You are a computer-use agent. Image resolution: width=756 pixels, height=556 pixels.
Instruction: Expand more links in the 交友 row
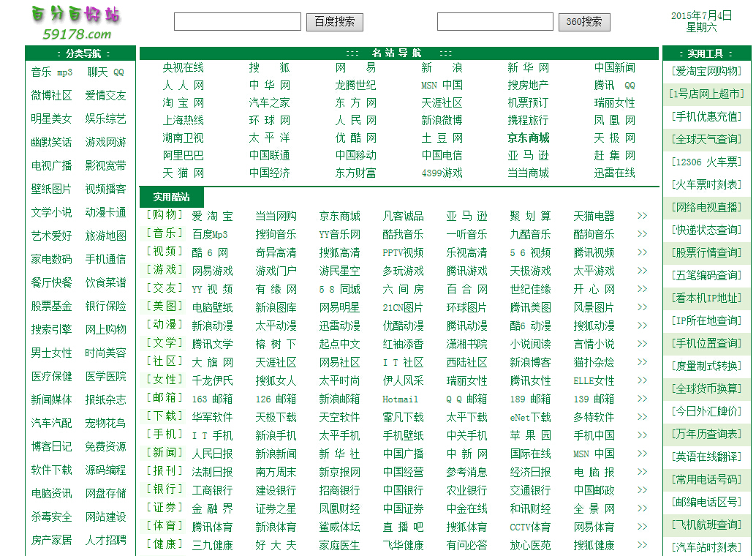pyautogui.click(x=642, y=289)
